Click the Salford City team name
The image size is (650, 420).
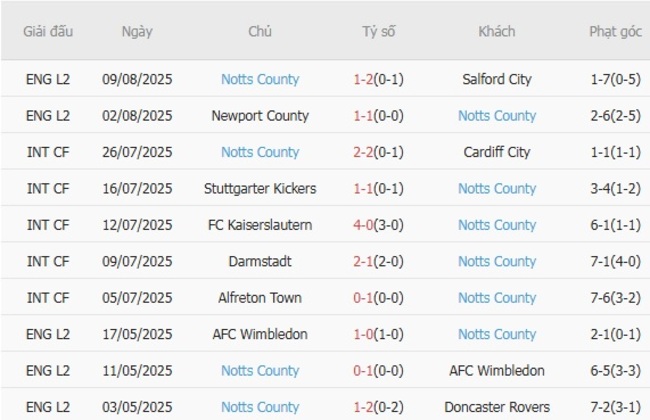pyautogui.click(x=497, y=79)
